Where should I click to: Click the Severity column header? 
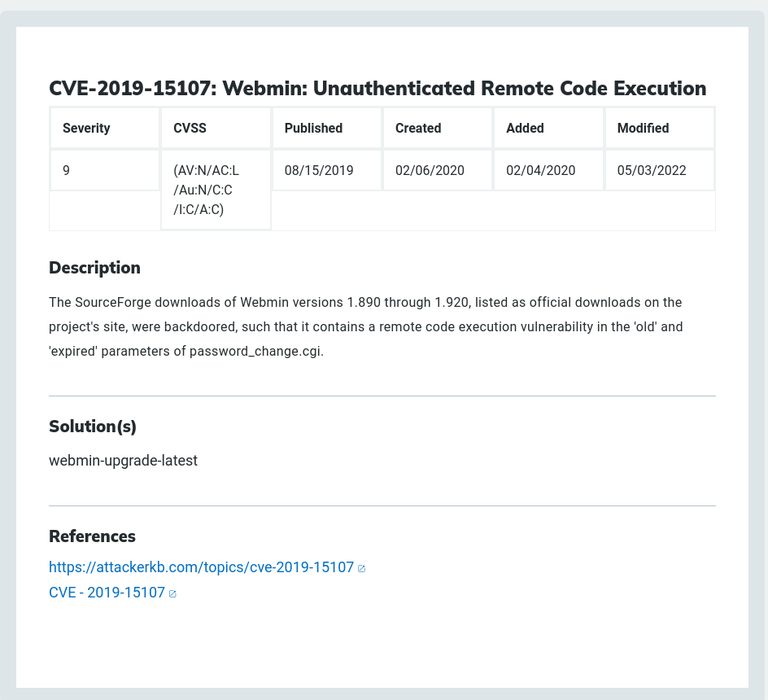click(86, 128)
